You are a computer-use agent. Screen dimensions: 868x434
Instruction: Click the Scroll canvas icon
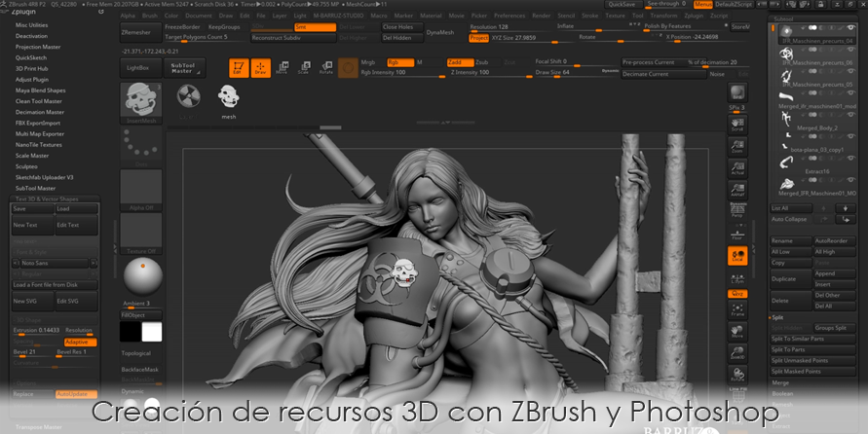tap(737, 125)
